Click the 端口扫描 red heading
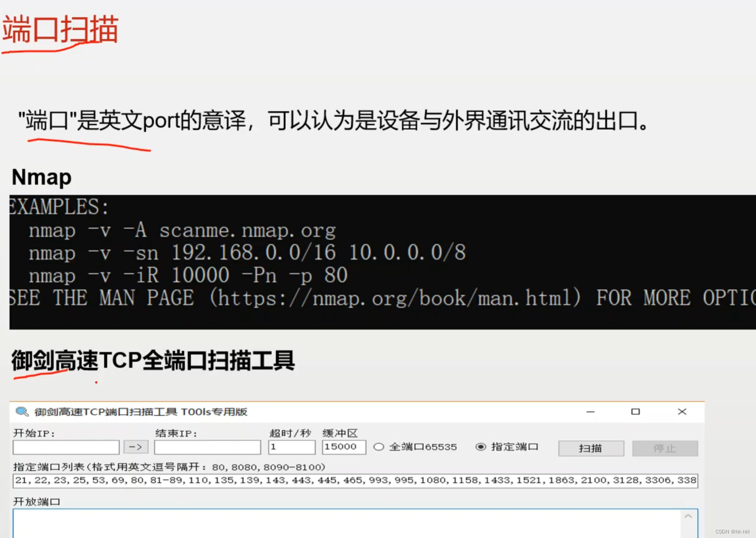 (61, 29)
